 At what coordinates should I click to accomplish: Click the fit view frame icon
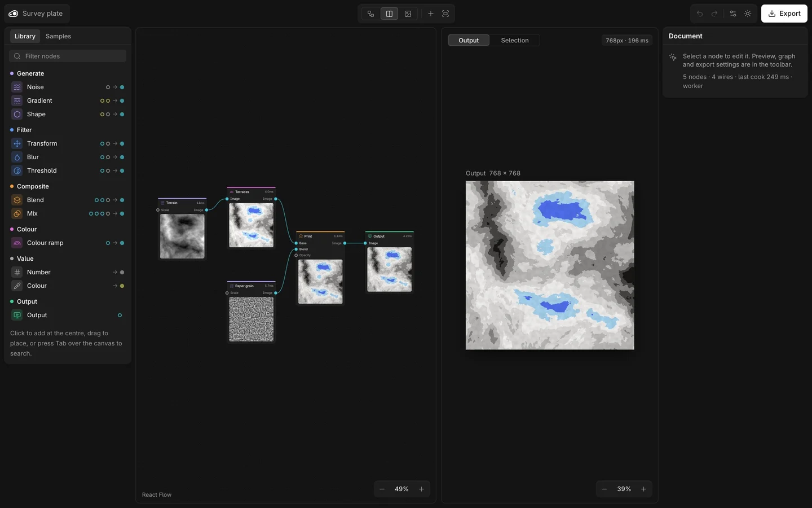point(445,14)
